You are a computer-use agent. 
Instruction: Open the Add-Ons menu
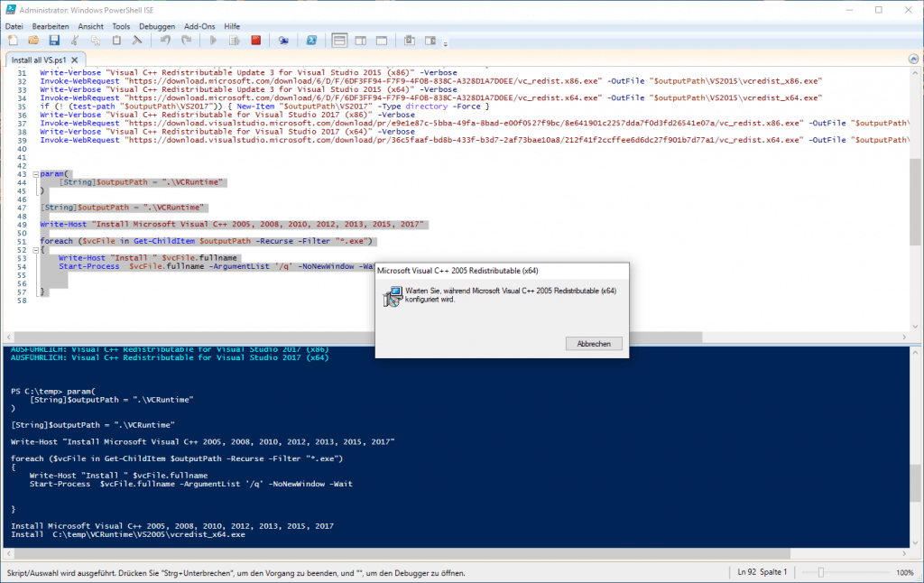199,26
